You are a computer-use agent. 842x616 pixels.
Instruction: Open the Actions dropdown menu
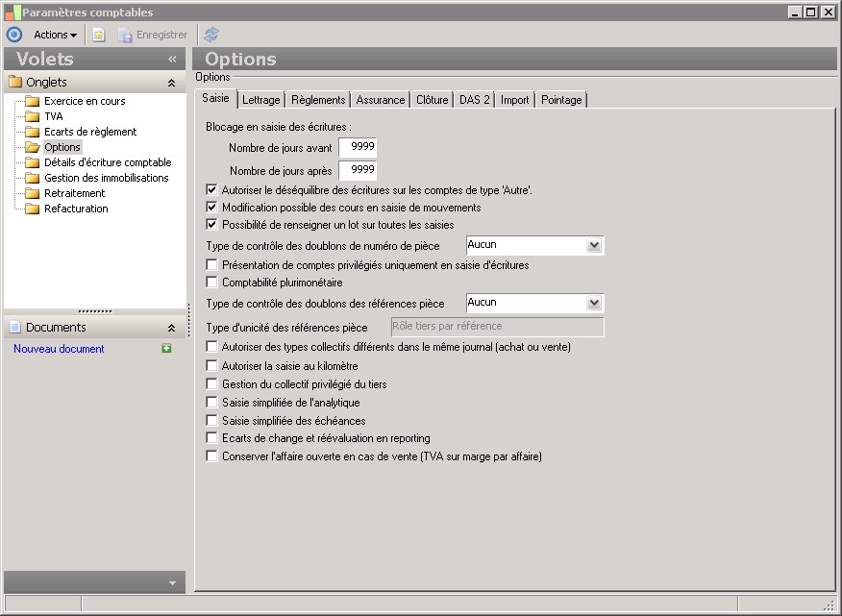55,35
